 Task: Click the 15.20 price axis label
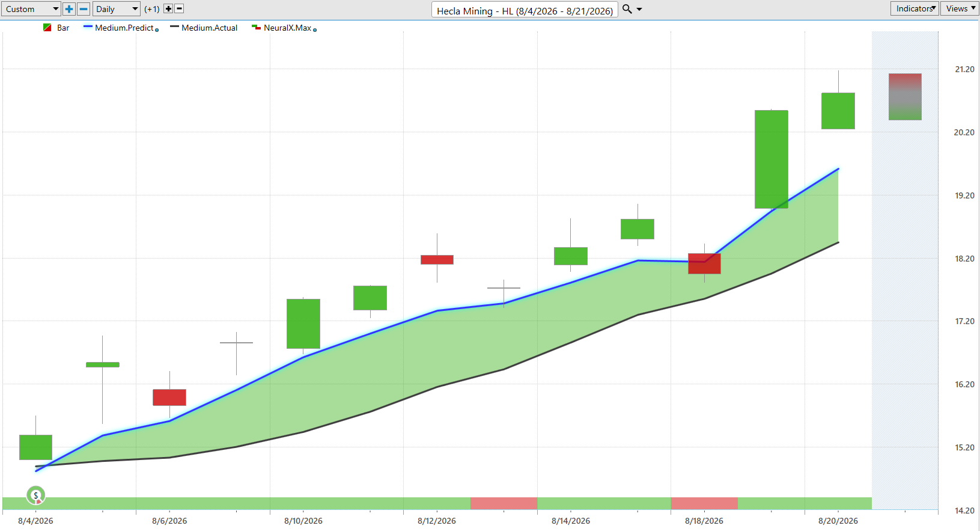(965, 447)
